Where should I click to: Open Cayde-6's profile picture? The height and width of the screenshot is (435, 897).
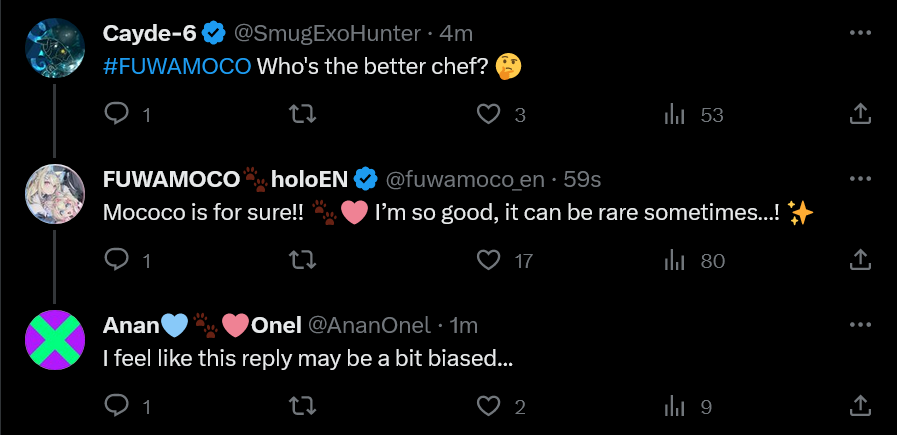click(53, 45)
